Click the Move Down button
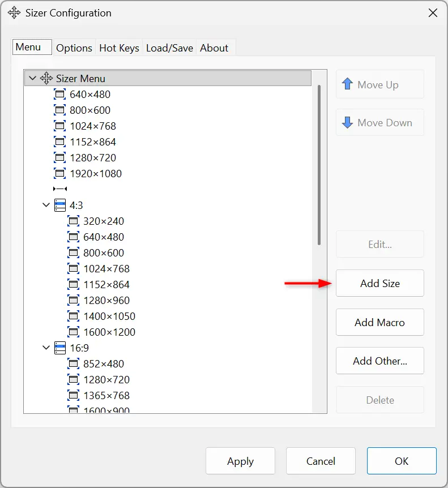The height and width of the screenshot is (488, 448). (380, 122)
